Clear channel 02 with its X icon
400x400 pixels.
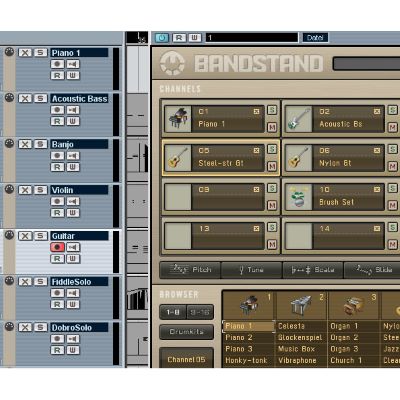(x=377, y=111)
